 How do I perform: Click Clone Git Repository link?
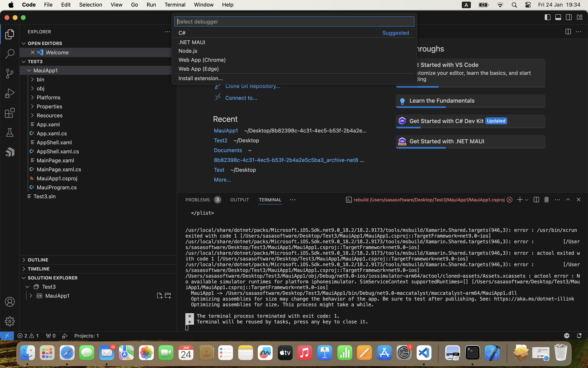[253, 86]
